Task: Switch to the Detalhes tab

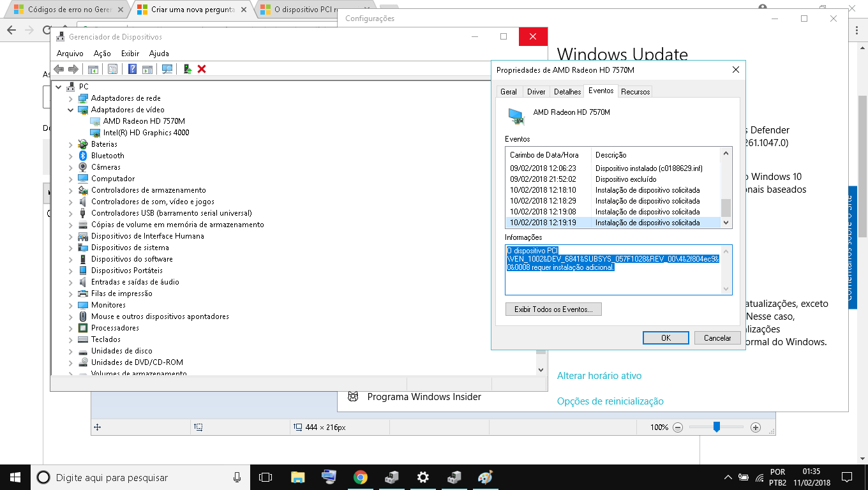Action: tap(567, 92)
